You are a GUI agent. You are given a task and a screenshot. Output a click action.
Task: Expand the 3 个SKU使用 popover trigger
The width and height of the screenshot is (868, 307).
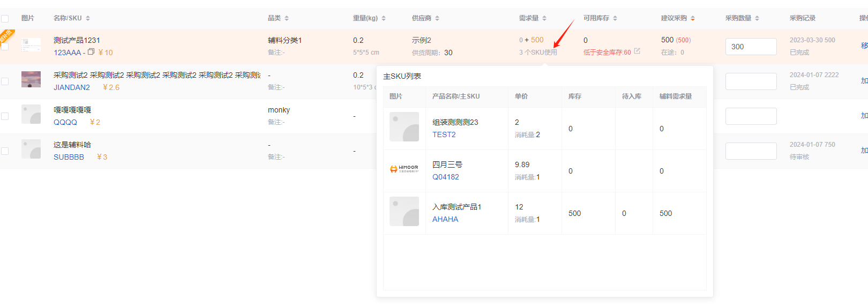pos(538,53)
